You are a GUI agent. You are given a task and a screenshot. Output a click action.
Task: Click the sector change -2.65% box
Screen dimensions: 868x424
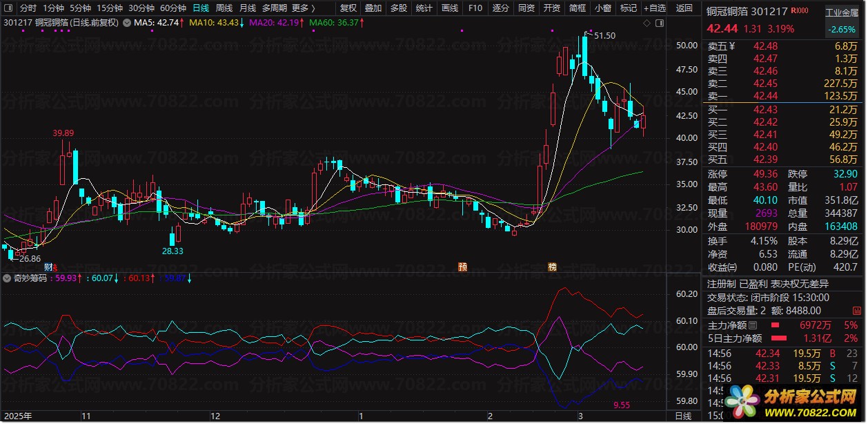(x=840, y=29)
